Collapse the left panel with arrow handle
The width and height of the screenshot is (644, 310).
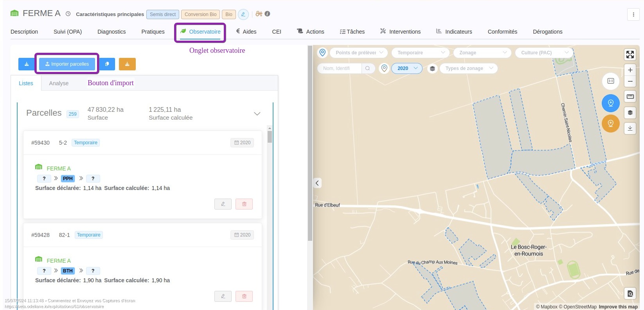tap(317, 183)
